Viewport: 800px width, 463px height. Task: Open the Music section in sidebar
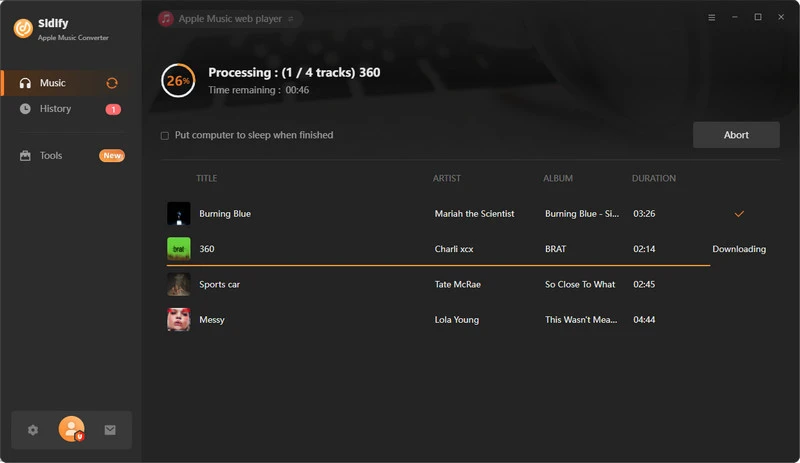64,83
